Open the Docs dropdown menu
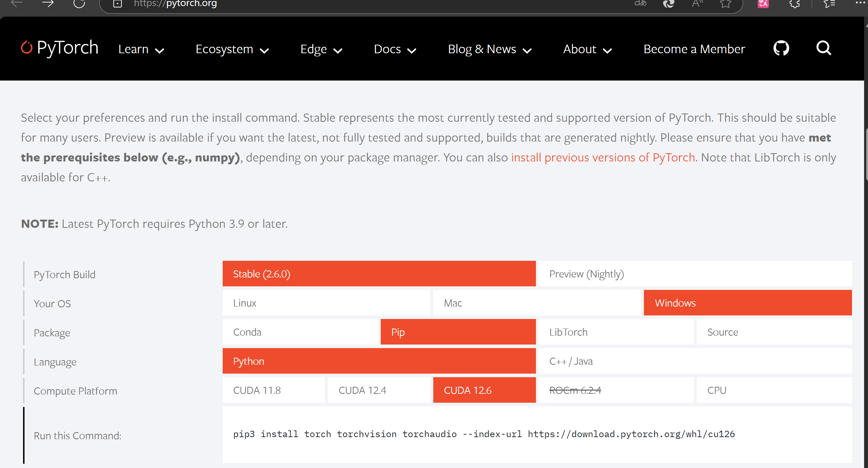 coord(395,49)
